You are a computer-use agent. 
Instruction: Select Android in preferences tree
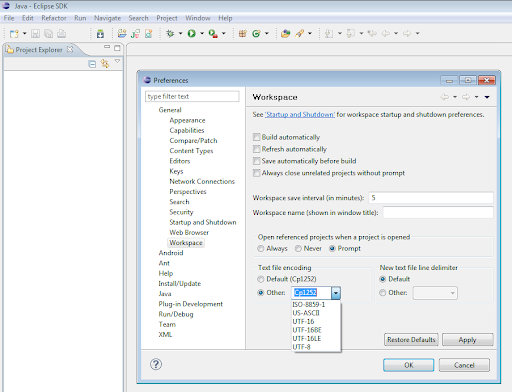171,253
